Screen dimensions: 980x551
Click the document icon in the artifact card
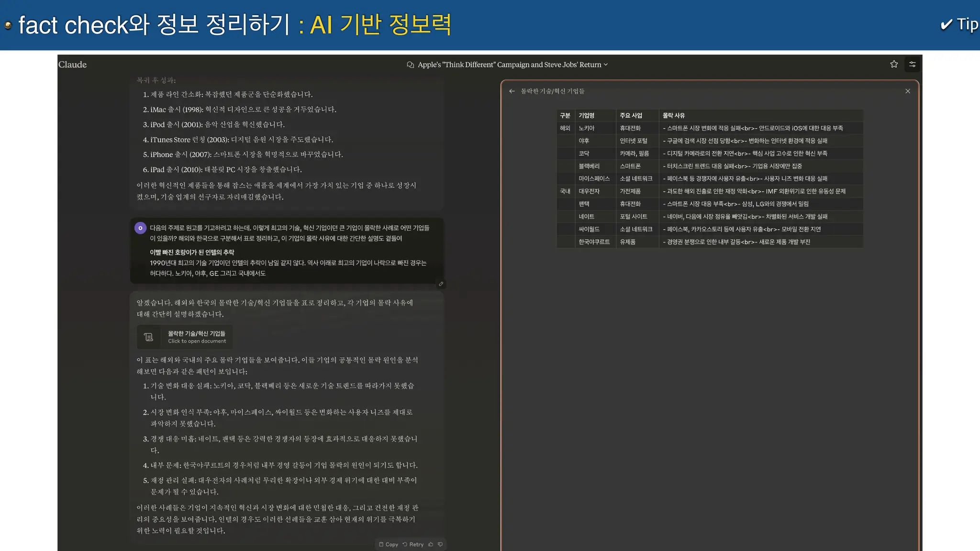coord(149,337)
